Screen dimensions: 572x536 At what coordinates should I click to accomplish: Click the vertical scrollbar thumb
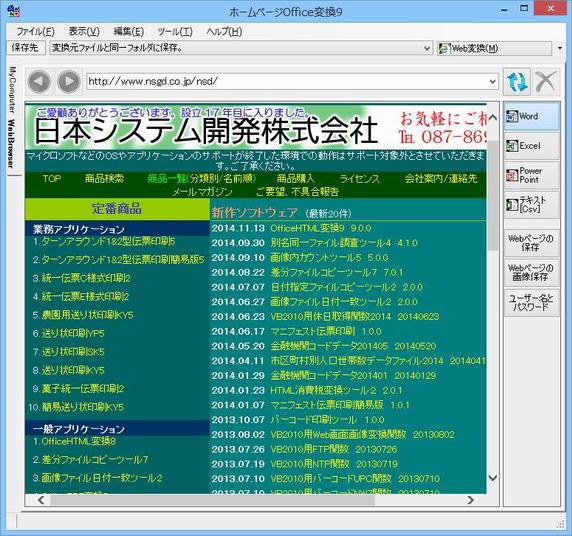coord(493,196)
